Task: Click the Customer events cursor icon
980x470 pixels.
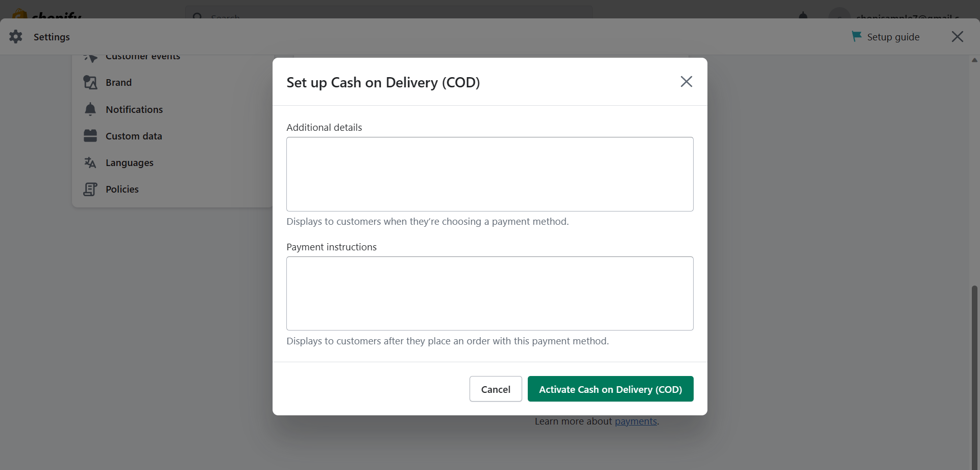Action: point(90,57)
